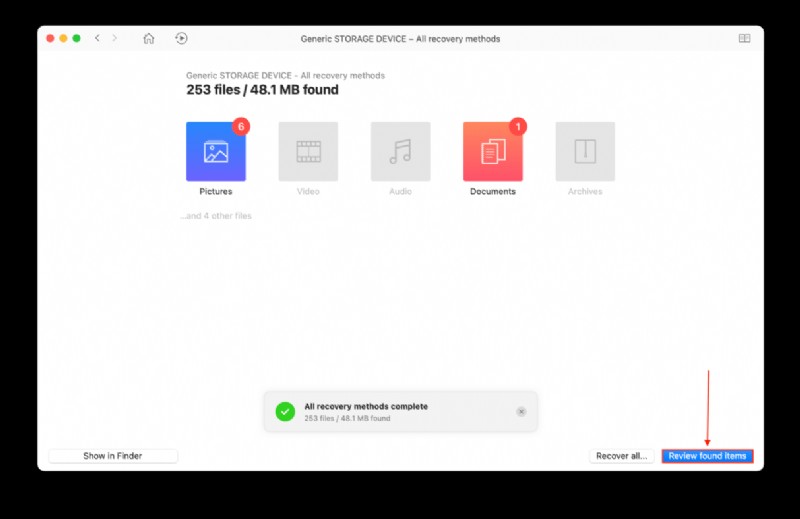Image resolution: width=800 pixels, height=519 pixels.
Task: Open the Audio category tile
Action: click(401, 152)
